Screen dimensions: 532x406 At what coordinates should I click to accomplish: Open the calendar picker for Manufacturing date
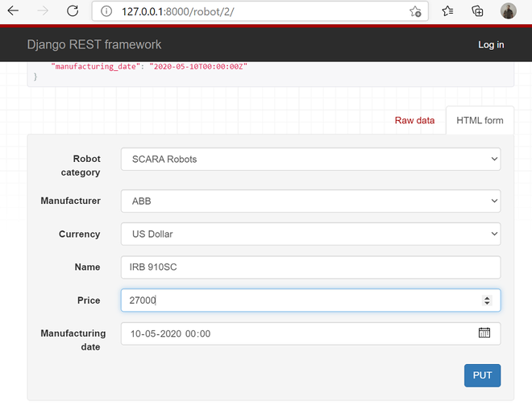(484, 333)
